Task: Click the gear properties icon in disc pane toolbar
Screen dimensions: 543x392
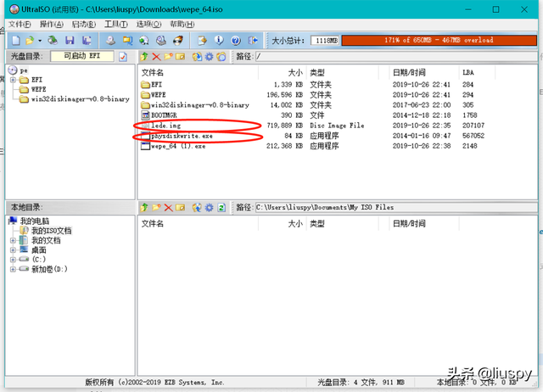Action: (x=210, y=57)
